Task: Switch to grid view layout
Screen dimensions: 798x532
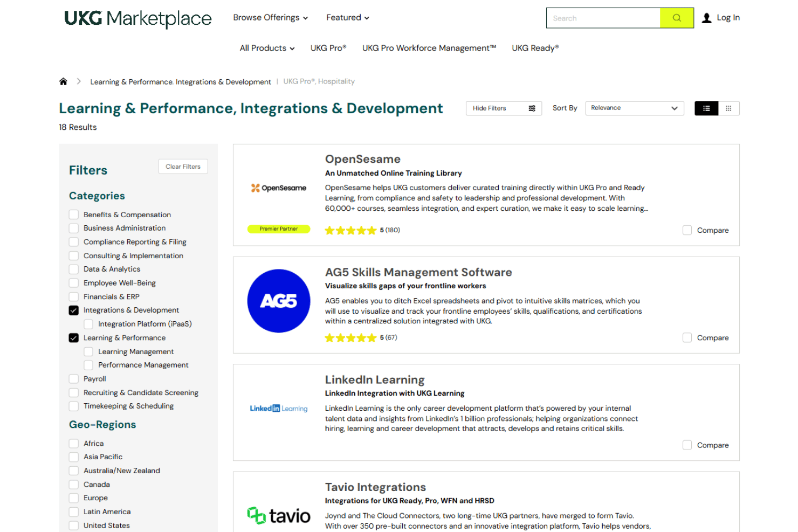Action: 728,108
